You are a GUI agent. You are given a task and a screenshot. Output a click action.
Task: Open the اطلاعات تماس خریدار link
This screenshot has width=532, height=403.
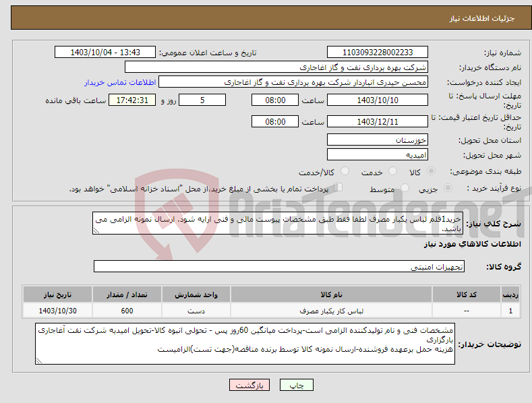point(120,82)
